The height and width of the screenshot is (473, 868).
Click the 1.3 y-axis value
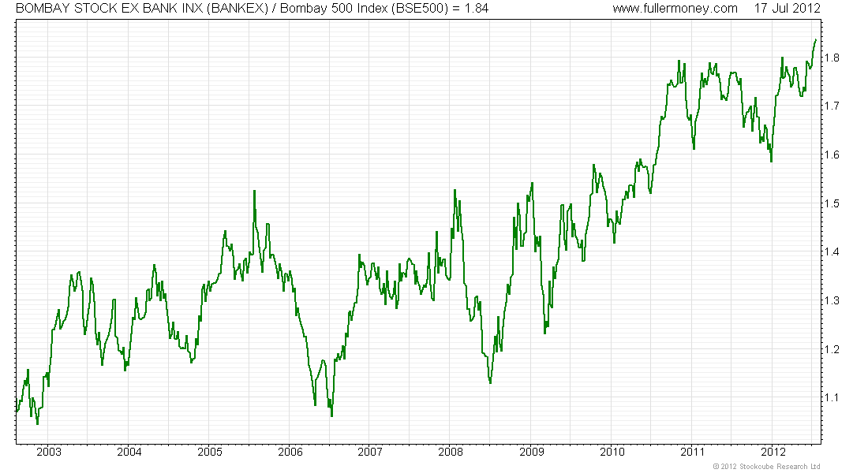pos(832,300)
